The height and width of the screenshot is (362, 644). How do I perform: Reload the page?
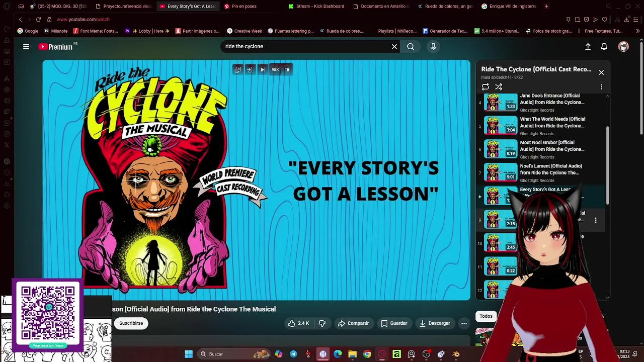click(x=38, y=20)
